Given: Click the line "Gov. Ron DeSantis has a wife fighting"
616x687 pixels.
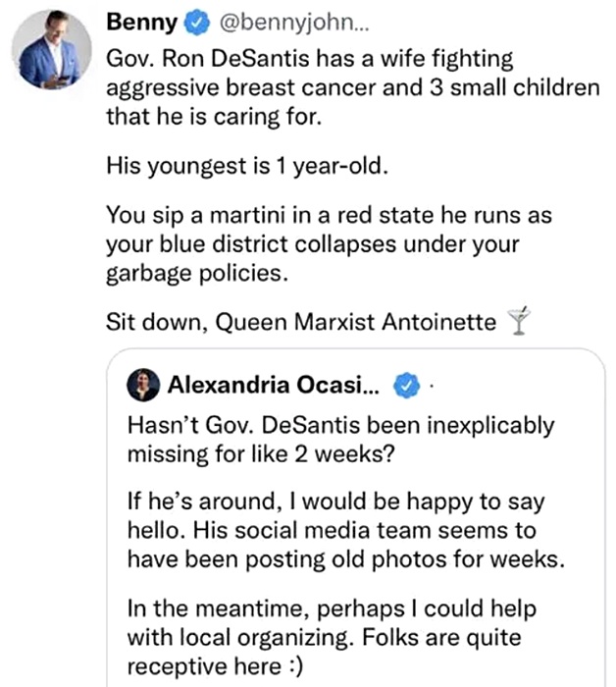Looking at the screenshot, I should pos(309,61).
